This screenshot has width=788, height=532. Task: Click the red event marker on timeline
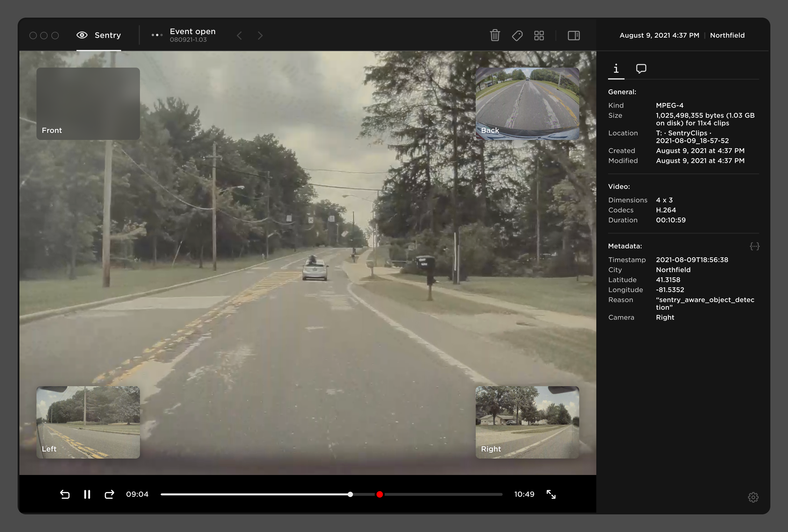pos(380,494)
